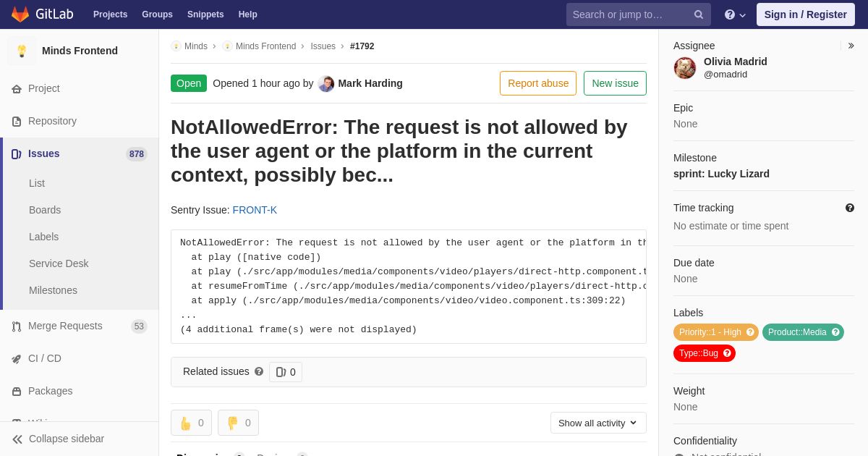This screenshot has width=868, height=456.
Task: Click the Minds group avatar in breadcrumb
Action: coord(176,46)
